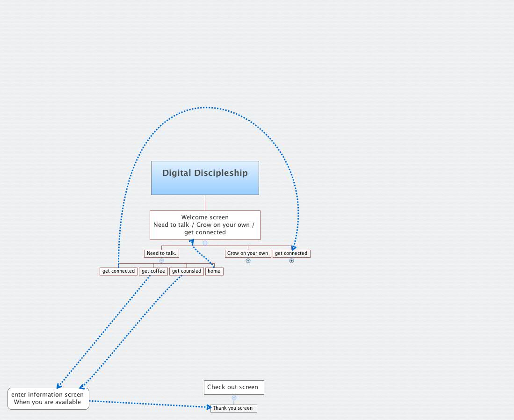Click the get counsled node
Image resolution: width=514 pixels, height=420 pixels.
(x=186, y=271)
